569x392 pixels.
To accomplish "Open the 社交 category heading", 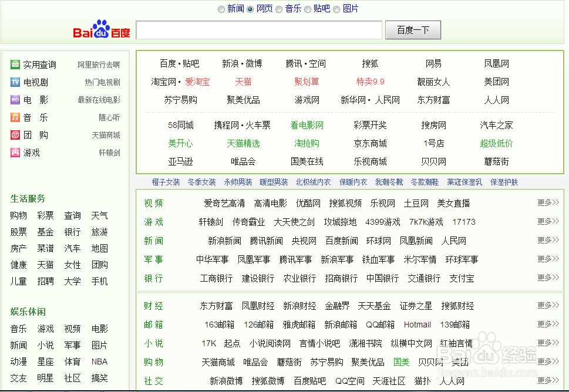I will (153, 381).
